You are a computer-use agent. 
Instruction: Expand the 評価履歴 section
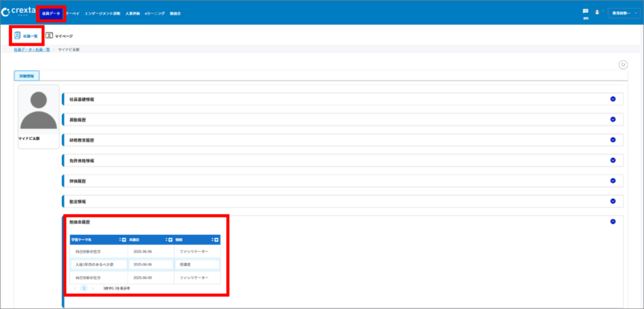[613, 180]
